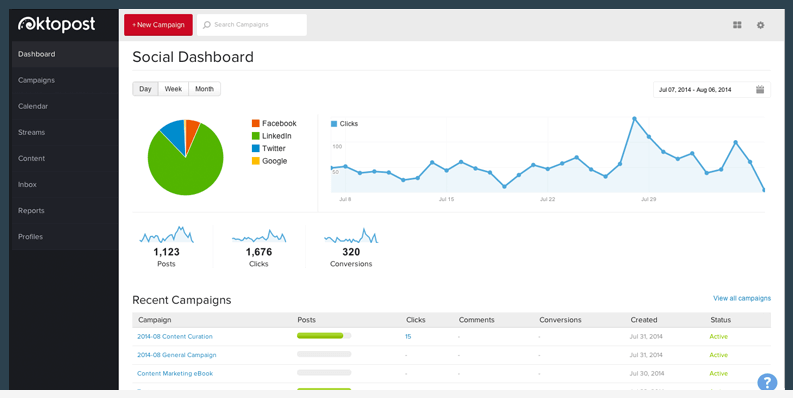This screenshot has height=398, width=793.
Task: Click the 320 conversions count
Action: pyautogui.click(x=351, y=252)
